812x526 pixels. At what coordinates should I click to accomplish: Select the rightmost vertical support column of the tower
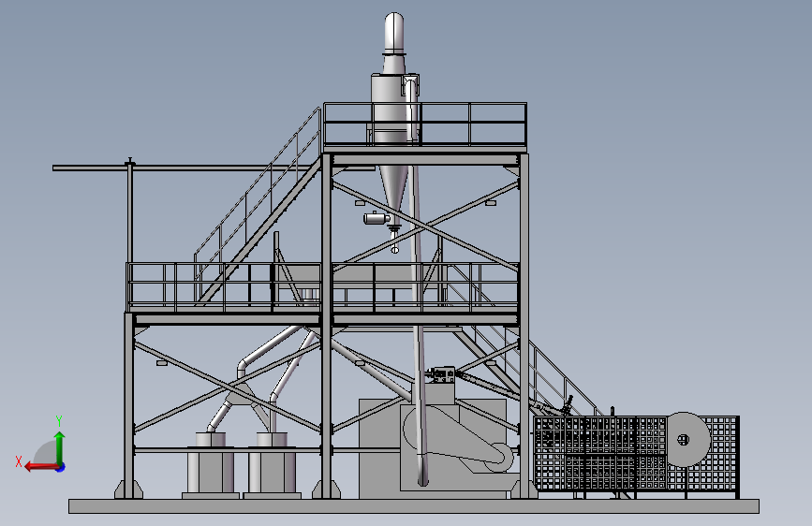(524, 325)
